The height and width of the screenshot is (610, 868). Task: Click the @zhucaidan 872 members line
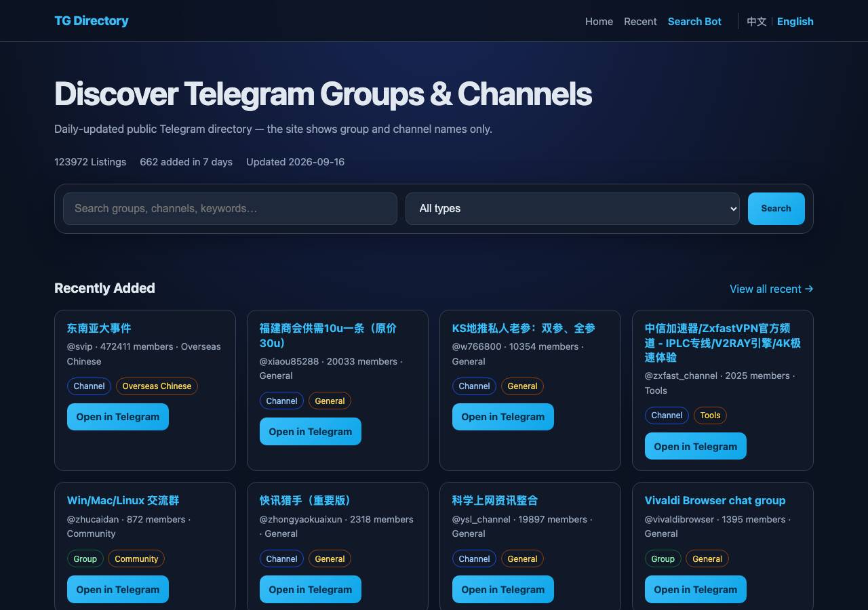129,527
